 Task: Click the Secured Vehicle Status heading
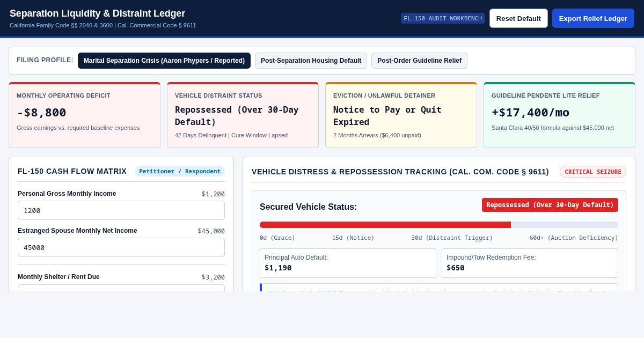point(309,207)
